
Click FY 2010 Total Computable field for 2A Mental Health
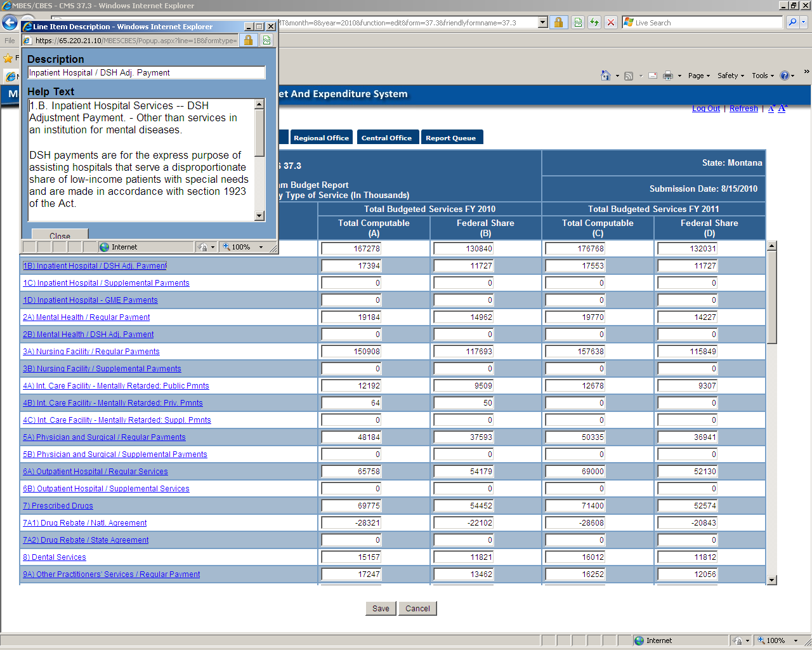[351, 317]
